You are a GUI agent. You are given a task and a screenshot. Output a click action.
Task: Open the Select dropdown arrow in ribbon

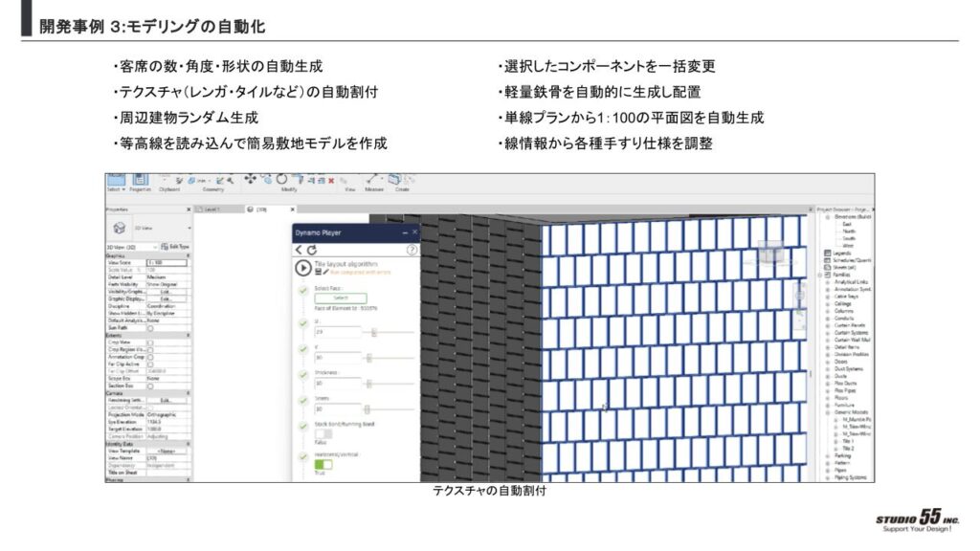(123, 189)
